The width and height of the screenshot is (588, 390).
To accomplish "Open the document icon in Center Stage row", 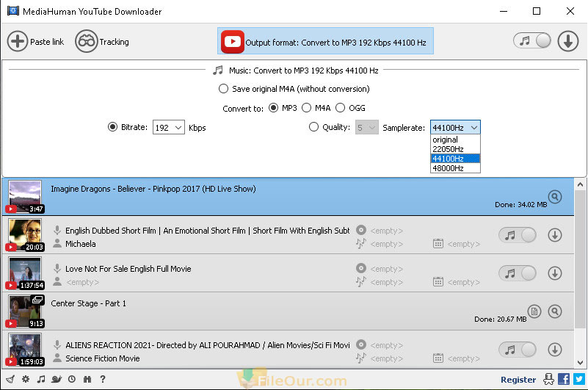I will (x=534, y=311).
